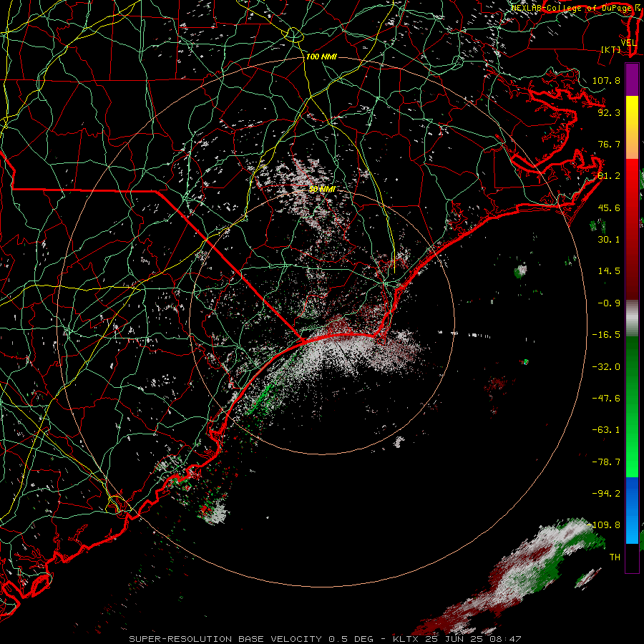Pick the purple segment of the velocity scale

click(632, 79)
